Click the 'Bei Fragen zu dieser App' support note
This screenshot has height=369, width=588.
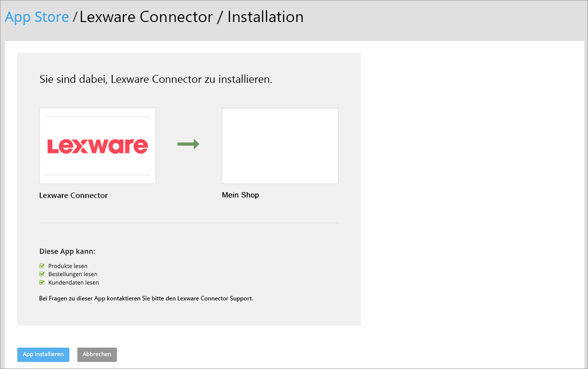click(146, 298)
